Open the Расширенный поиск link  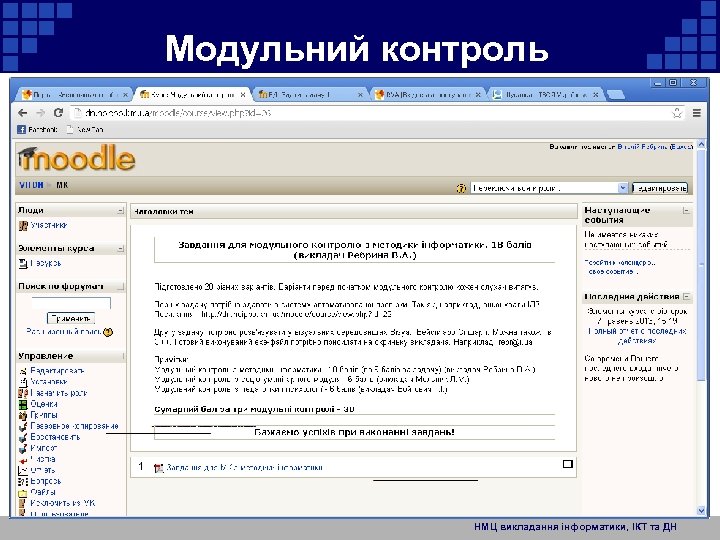click(63, 332)
